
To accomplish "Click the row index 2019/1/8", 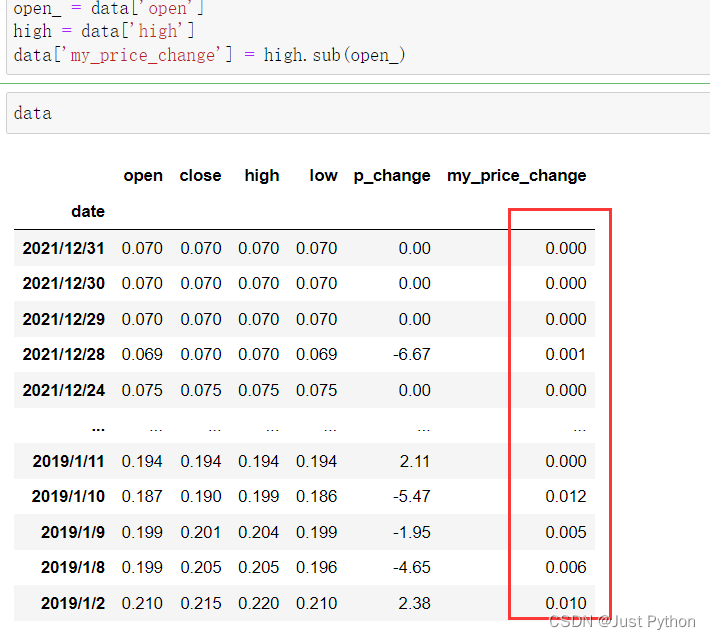I will point(73,568).
